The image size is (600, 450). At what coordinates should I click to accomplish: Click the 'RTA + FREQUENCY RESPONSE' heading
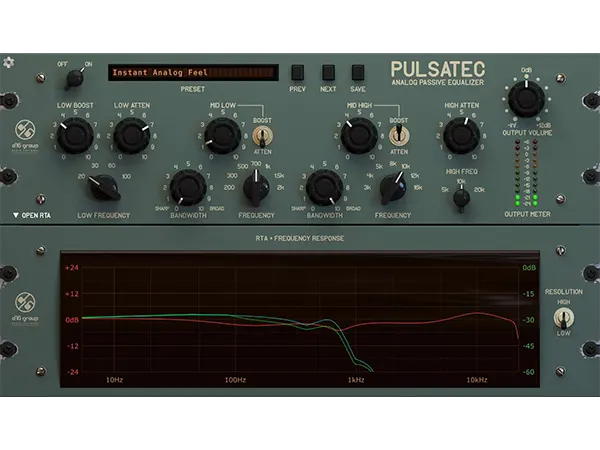click(x=300, y=238)
